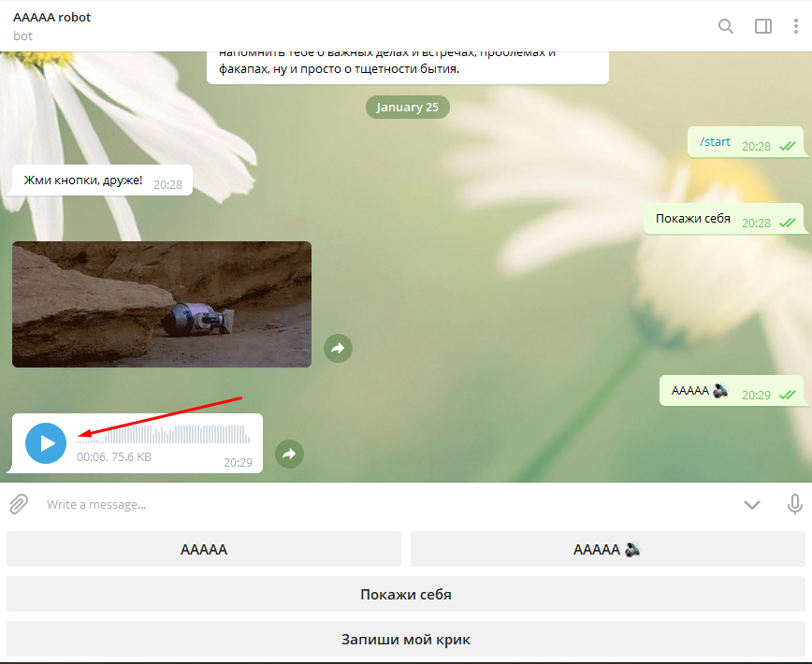Viewport: 812px width, 664px height.
Task: Focus the Write a message field
Action: click(374, 505)
